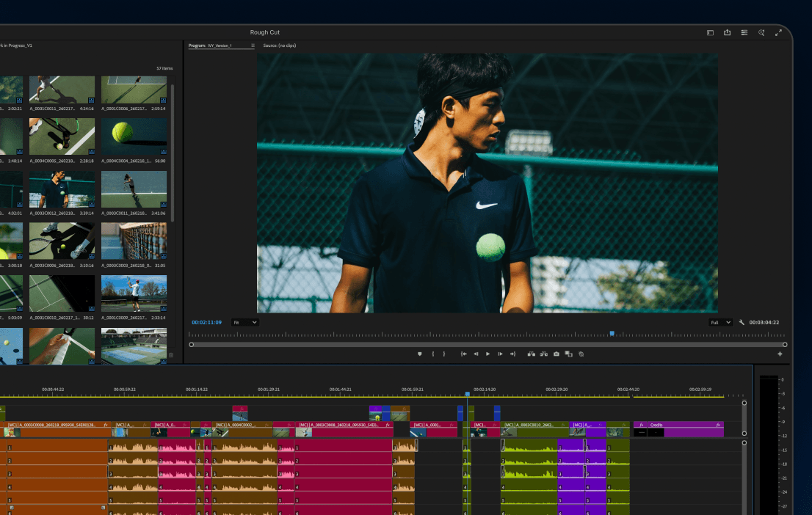Click the audio tracks scroll handle circle
Image resolution: width=812 pixels, height=515 pixels.
click(x=744, y=443)
